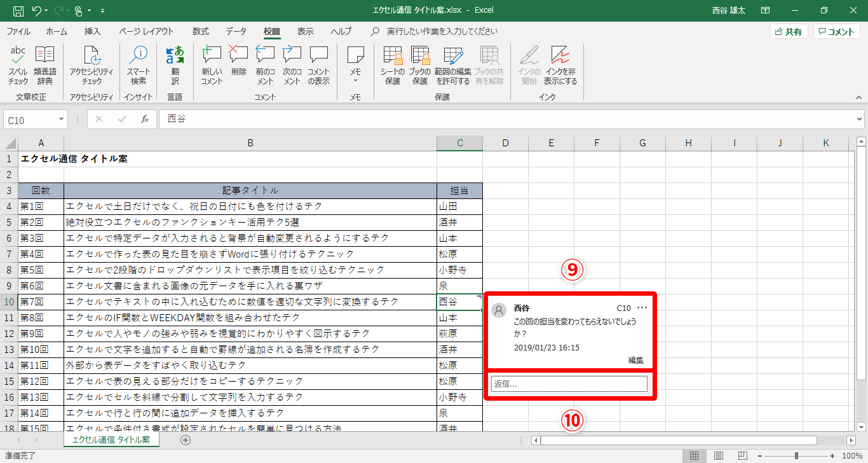
Task: Click インクを非表示にする hide ink
Action: [x=560, y=66]
